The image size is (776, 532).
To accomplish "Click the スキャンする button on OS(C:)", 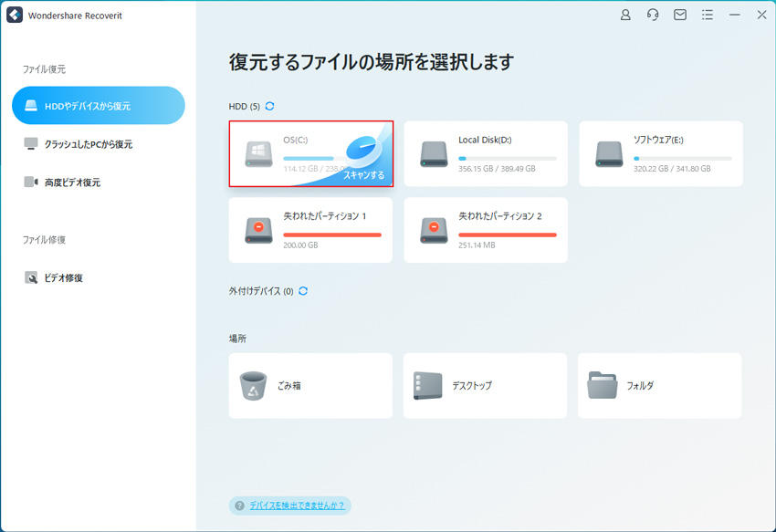I will (363, 174).
